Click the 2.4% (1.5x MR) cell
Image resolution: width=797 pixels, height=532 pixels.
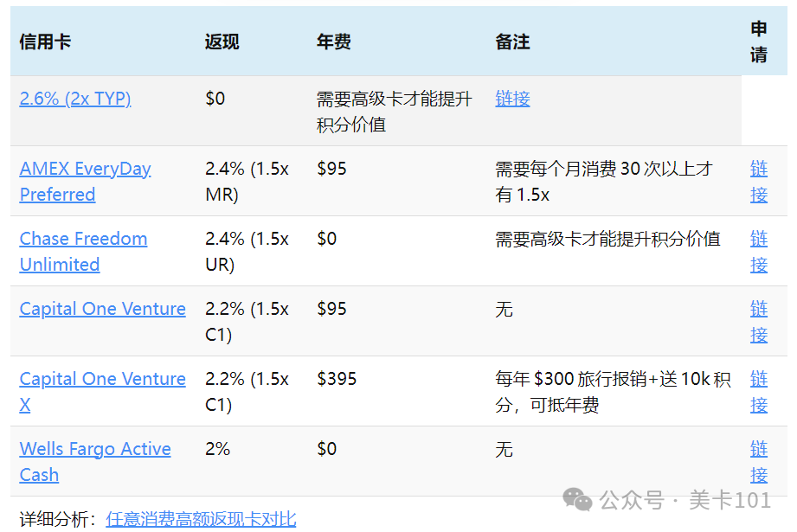247,182
